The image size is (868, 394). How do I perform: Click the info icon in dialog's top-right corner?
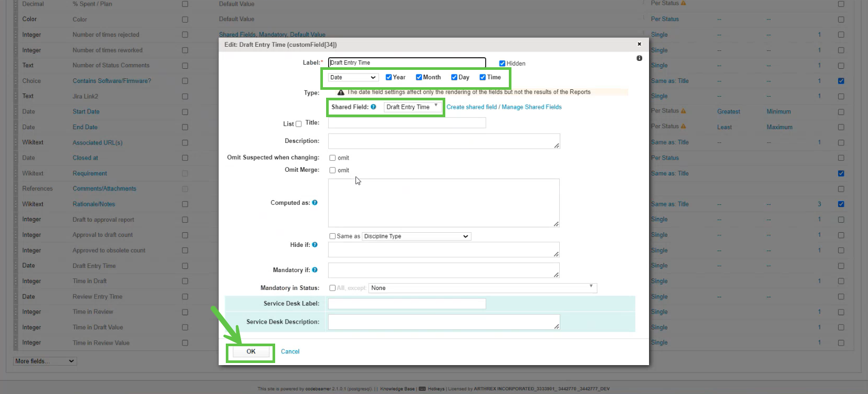click(639, 58)
